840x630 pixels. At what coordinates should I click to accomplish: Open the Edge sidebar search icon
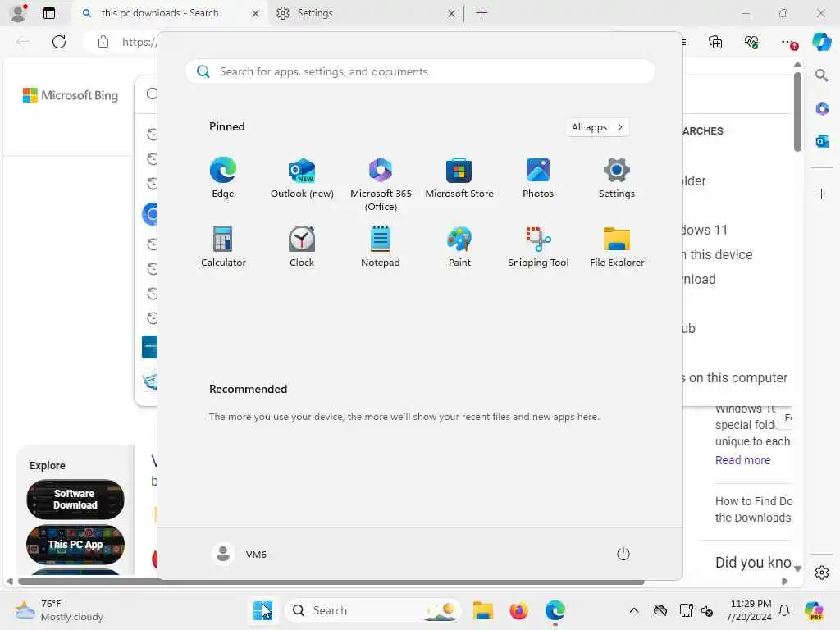[x=822, y=75]
